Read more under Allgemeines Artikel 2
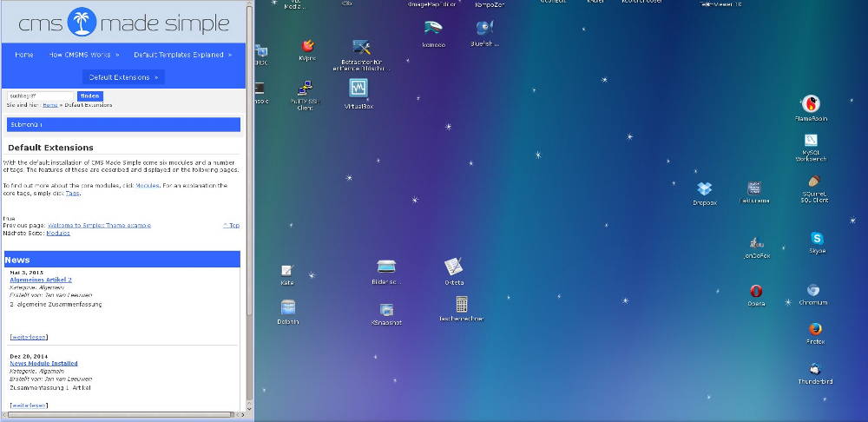The height and width of the screenshot is (422, 868). coord(29,337)
